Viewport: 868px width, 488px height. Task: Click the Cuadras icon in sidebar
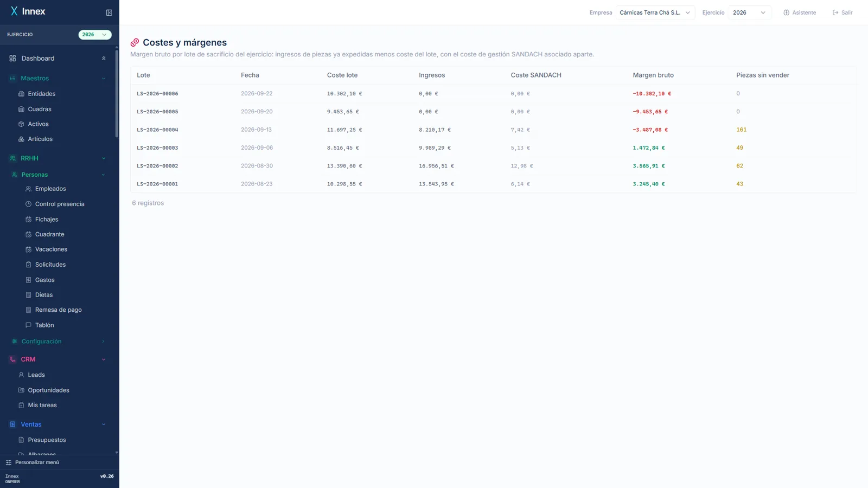point(21,109)
